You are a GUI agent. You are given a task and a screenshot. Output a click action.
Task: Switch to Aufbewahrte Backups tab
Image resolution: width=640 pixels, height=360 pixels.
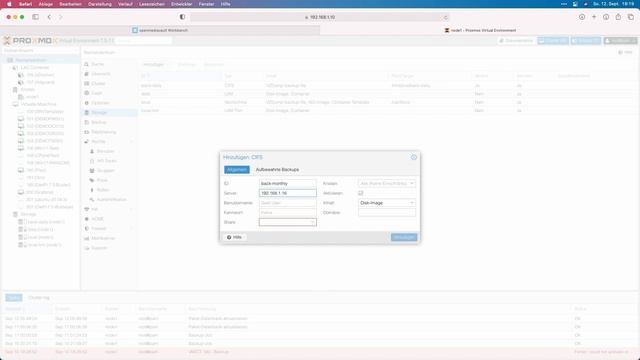tap(277, 169)
